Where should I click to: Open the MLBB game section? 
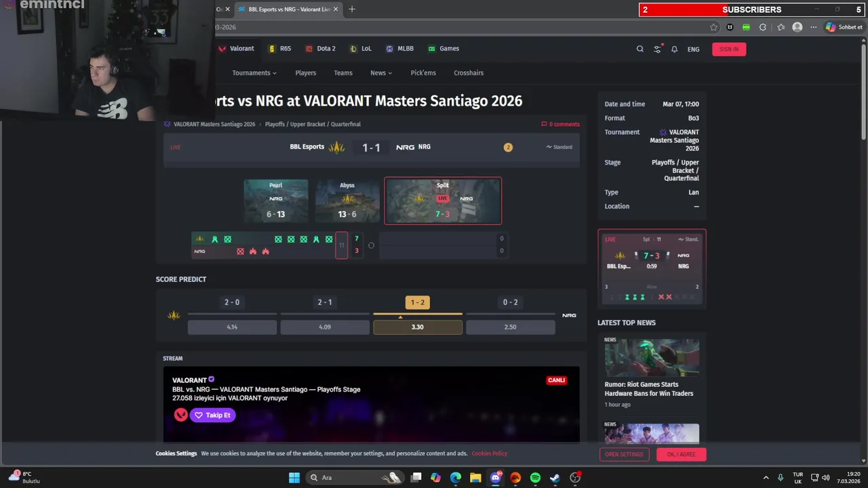click(x=399, y=49)
